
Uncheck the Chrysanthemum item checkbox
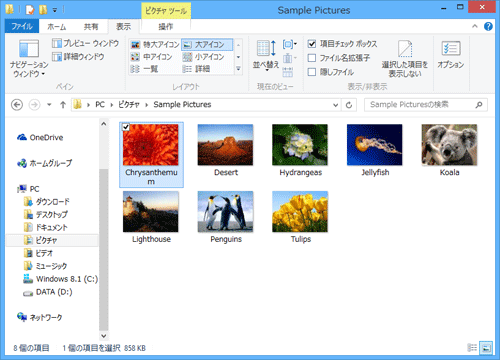pyautogui.click(x=126, y=127)
